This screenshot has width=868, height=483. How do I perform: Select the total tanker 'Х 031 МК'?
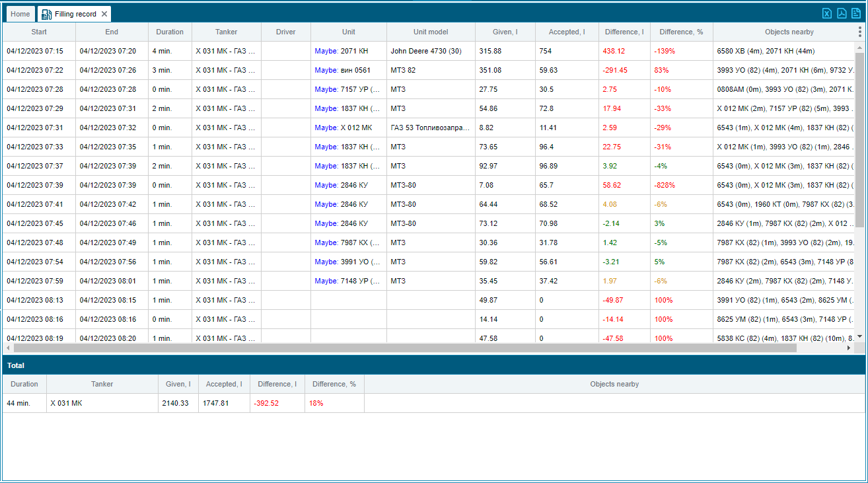point(67,403)
